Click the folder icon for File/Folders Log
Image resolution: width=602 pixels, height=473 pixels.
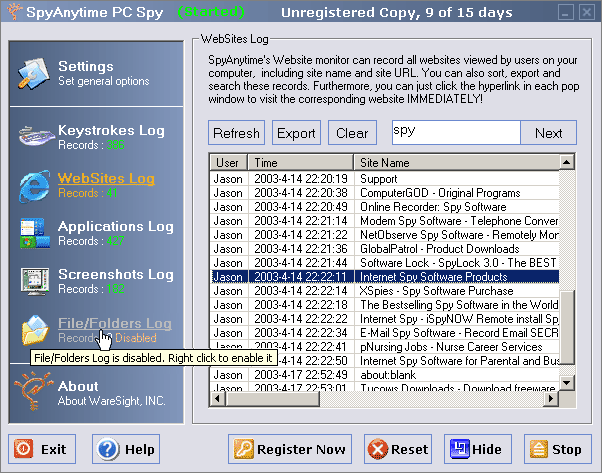click(x=35, y=329)
